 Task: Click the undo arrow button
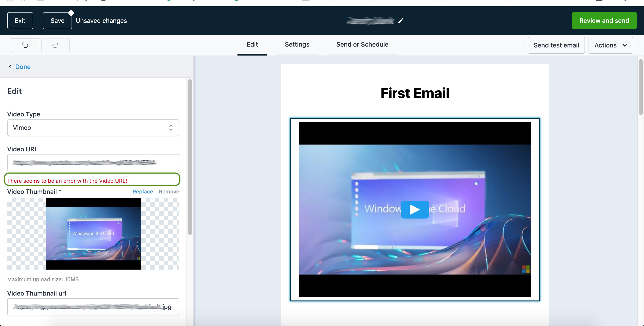[25, 45]
